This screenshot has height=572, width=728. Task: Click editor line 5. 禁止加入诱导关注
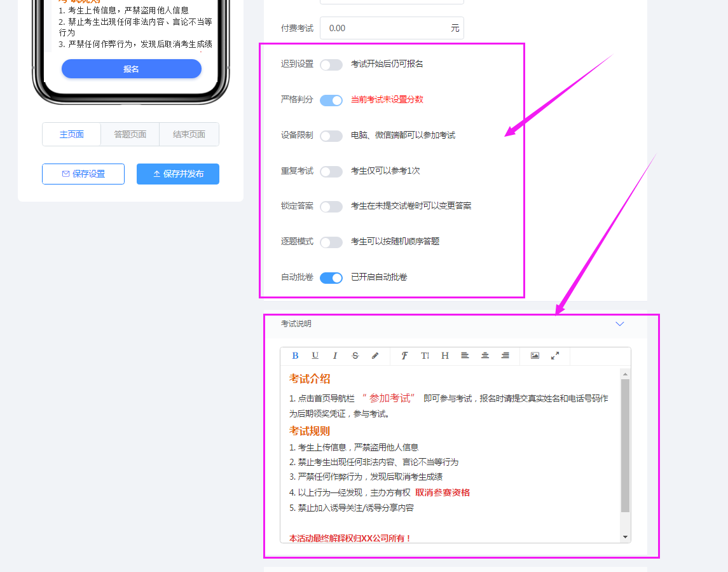pos(352,508)
